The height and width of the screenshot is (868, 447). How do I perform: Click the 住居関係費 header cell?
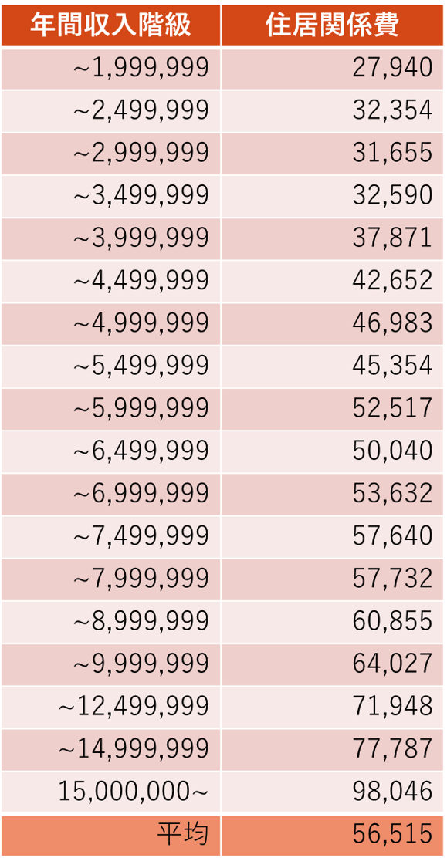coord(332,25)
